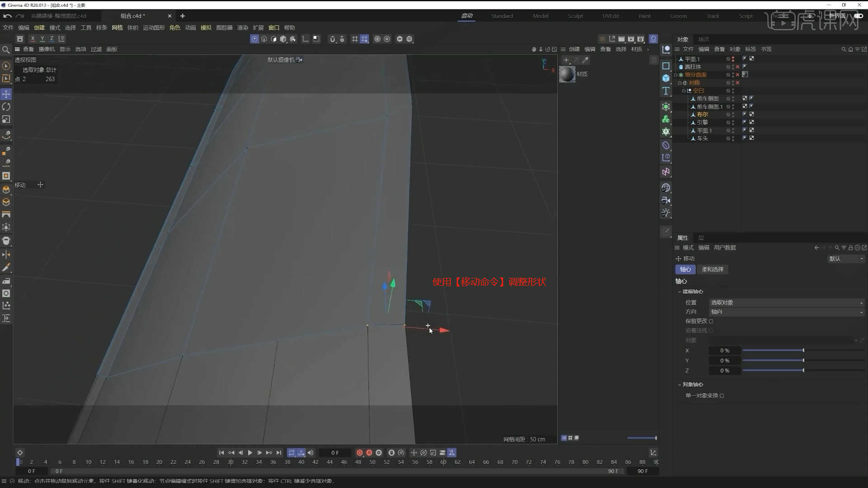This screenshot has width=868, height=488.
Task: Click the 轴心 button in attributes
Action: [685, 269]
